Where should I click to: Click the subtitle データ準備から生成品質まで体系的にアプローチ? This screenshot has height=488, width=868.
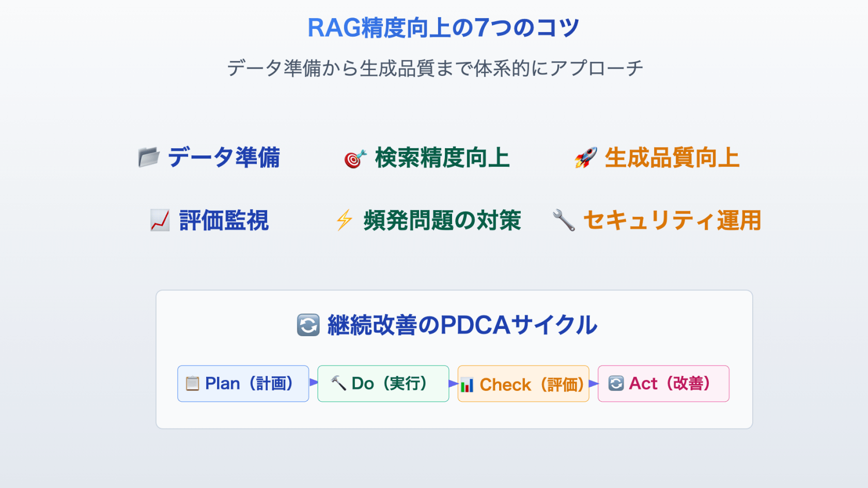pyautogui.click(x=435, y=68)
